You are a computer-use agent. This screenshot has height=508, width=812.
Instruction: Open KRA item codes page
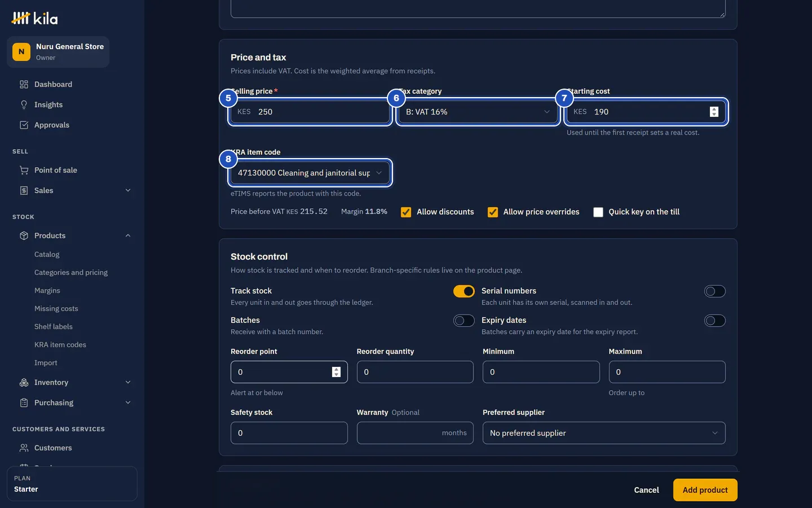(x=60, y=345)
